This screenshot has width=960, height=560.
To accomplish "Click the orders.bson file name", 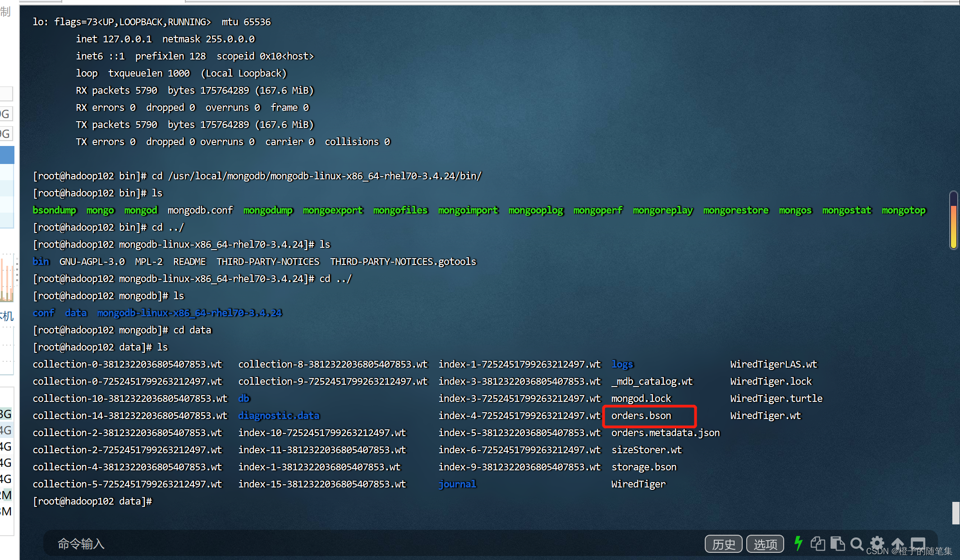I will (641, 415).
